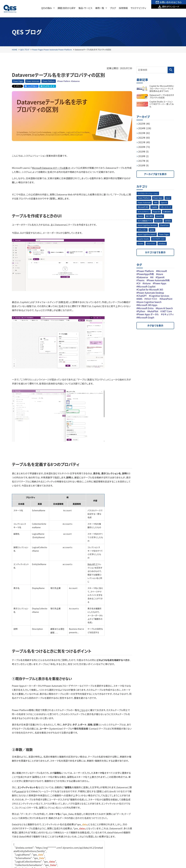Screen dimensions: 186x868
Task: Click the Power Automate tag under article title
Action: click(x=33, y=81)
